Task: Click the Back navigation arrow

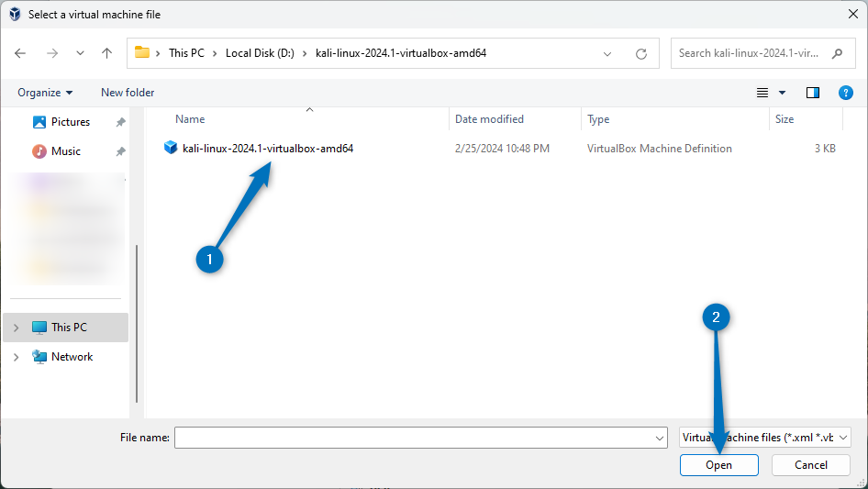Action: point(20,53)
